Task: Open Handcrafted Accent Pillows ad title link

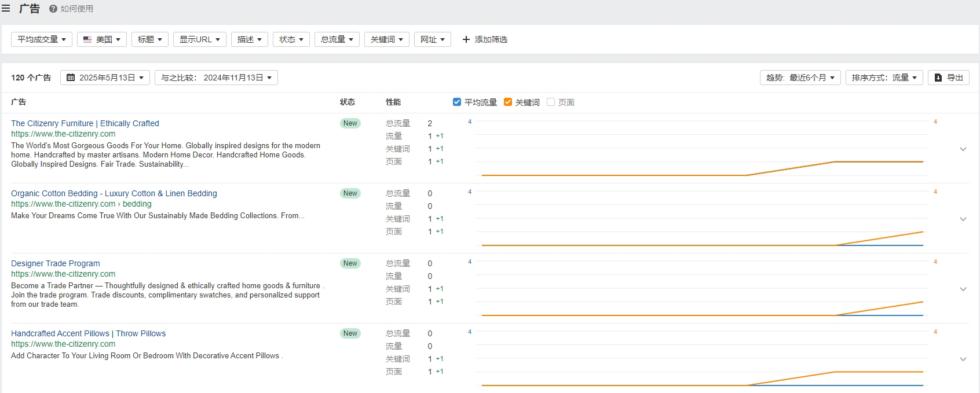Action: click(x=89, y=333)
